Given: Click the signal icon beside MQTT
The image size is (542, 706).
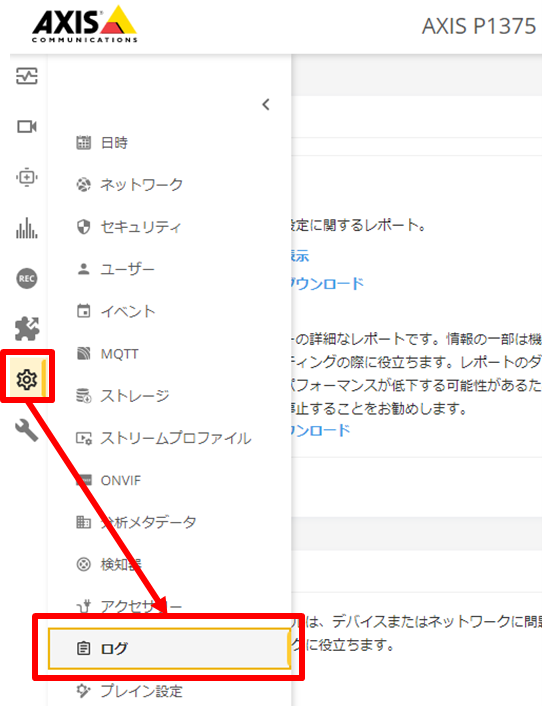Looking at the screenshot, I should pyautogui.click(x=83, y=353).
